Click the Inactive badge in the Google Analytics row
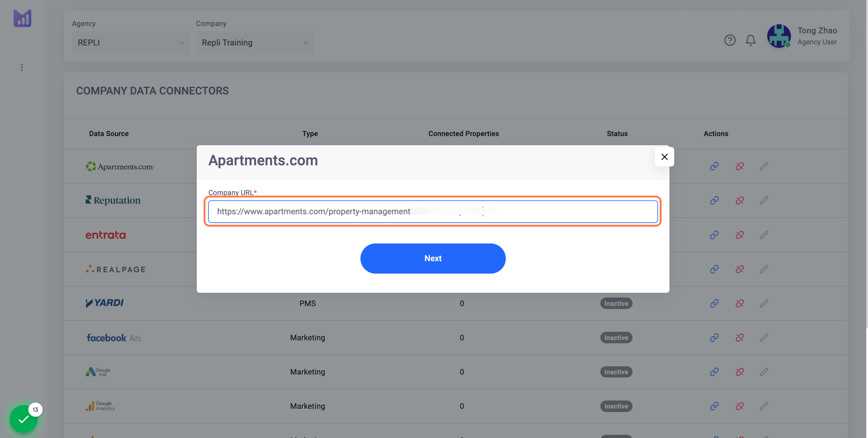Image resolution: width=868 pixels, height=438 pixels. [x=616, y=406]
